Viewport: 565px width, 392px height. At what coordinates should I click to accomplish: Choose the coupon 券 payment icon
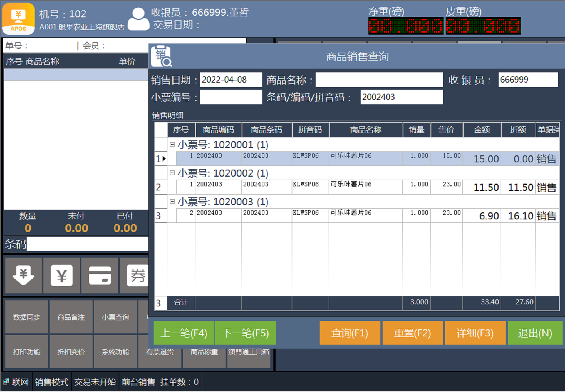pos(137,275)
